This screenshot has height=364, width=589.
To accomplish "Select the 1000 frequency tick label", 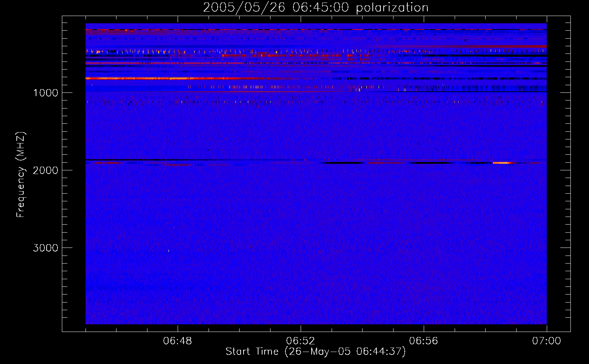I will tap(46, 93).
